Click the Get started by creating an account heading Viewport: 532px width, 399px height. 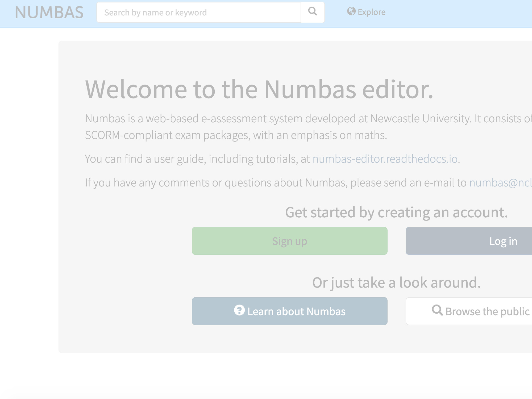[x=396, y=212]
